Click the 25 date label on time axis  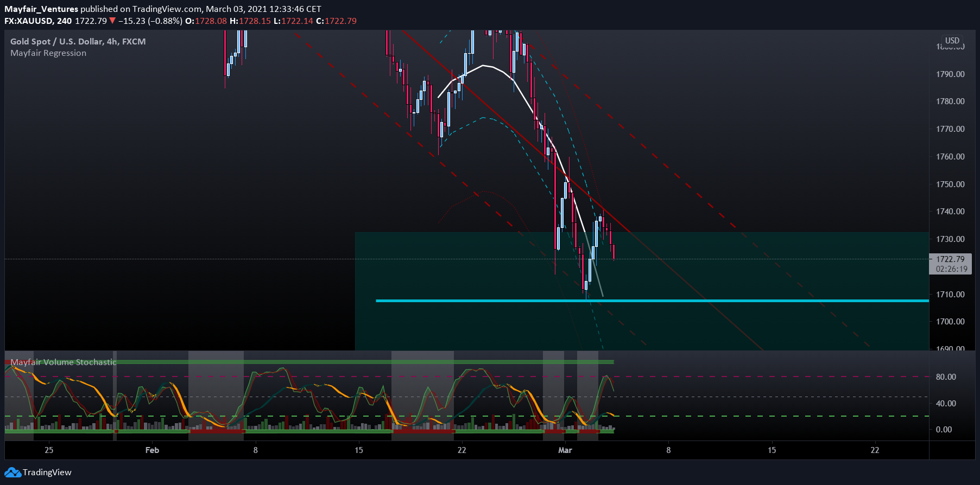(x=49, y=450)
